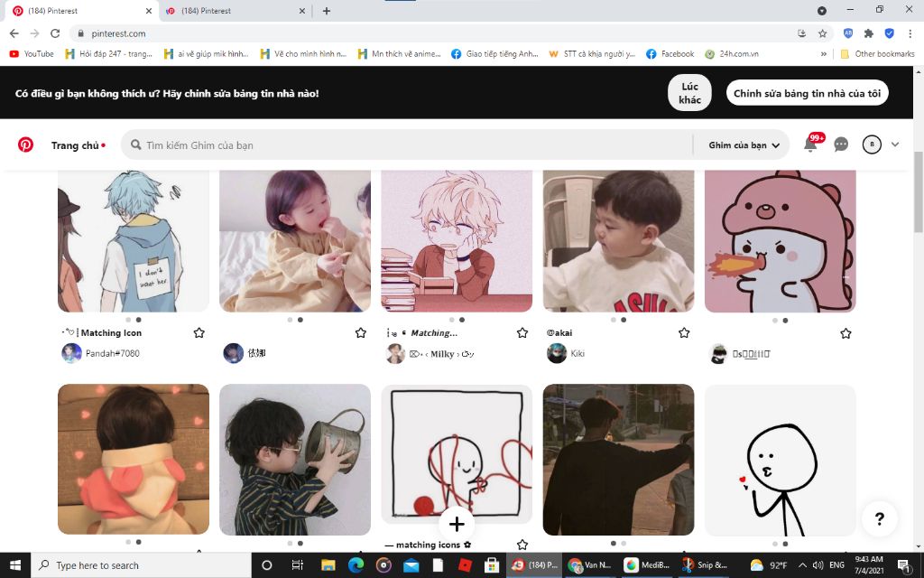Open Pandah#7080 profile avatar

coord(71,353)
